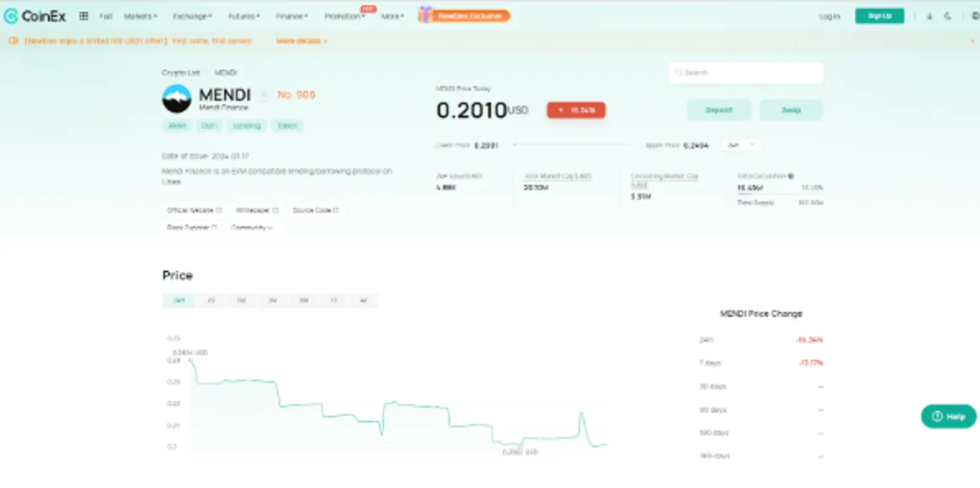Click the Log In link
Viewport: 980px width, 488px height.
830,17
